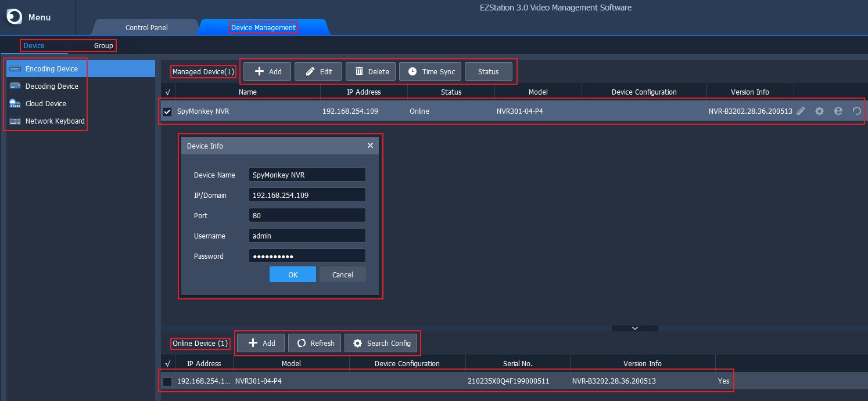Switch to the Control Panel tab
868x401 pixels.
[x=146, y=27]
